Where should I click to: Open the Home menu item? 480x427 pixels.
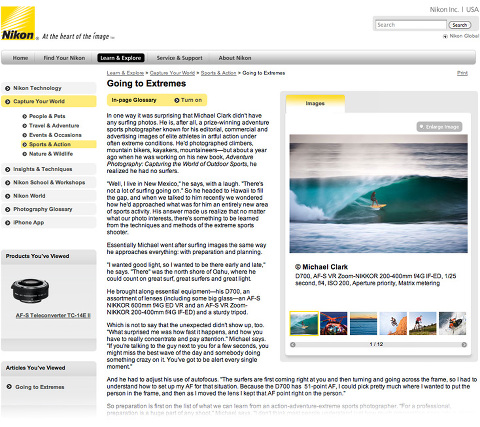click(x=20, y=58)
